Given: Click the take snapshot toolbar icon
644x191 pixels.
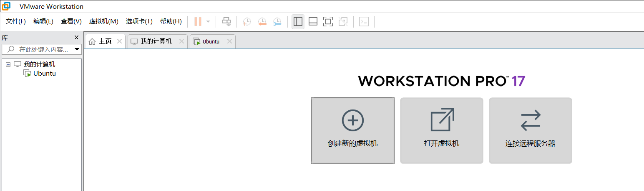Looking at the screenshot, I should click(247, 21).
